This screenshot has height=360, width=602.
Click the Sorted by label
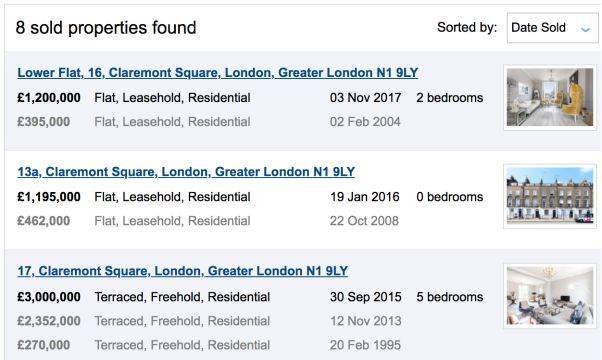(x=467, y=27)
